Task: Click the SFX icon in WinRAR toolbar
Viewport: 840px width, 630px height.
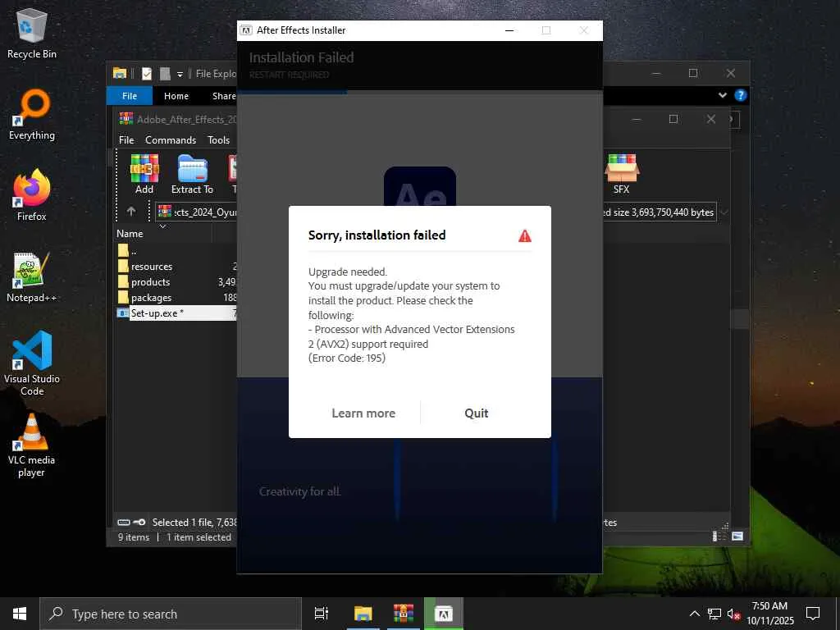Action: 622,174
